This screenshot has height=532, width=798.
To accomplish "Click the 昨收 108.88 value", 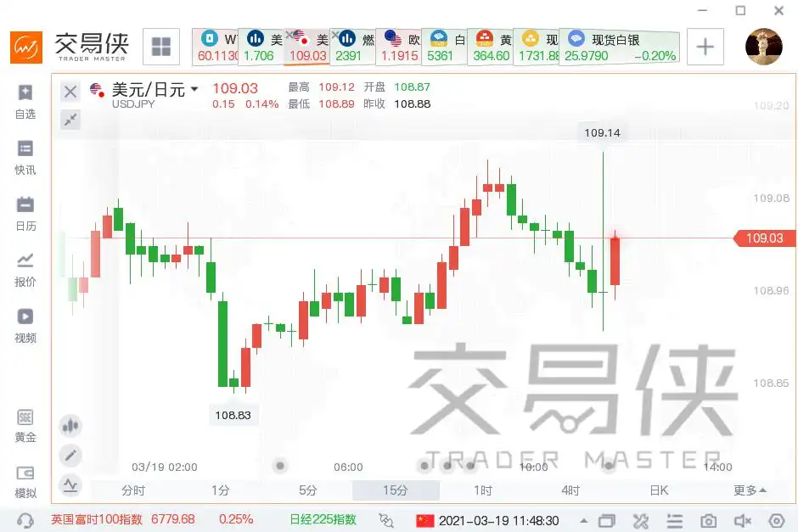I will click(413, 104).
